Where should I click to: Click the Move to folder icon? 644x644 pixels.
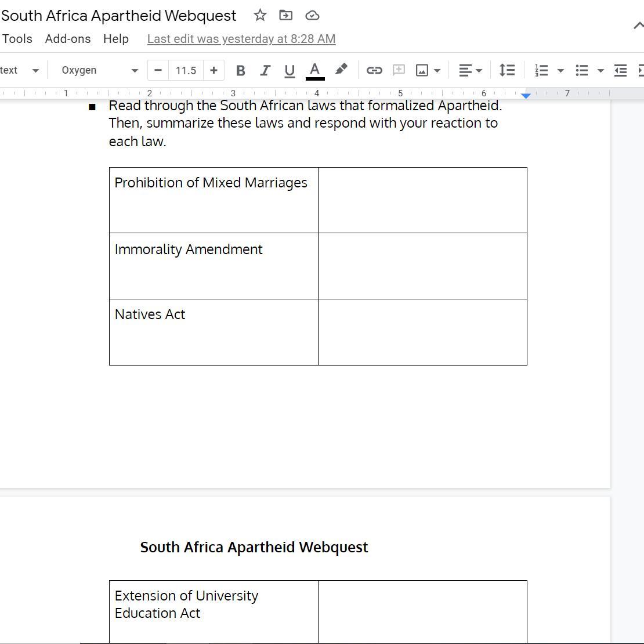coord(285,16)
